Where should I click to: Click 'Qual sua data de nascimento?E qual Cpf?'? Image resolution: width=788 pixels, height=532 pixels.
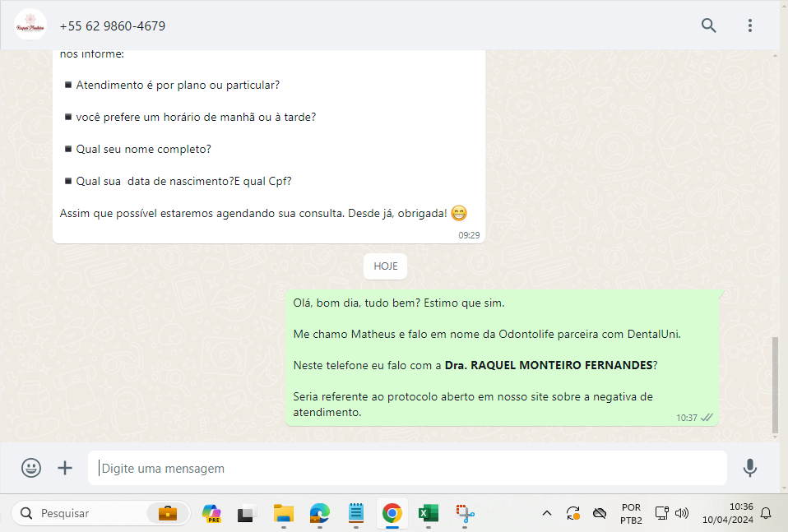[183, 182]
